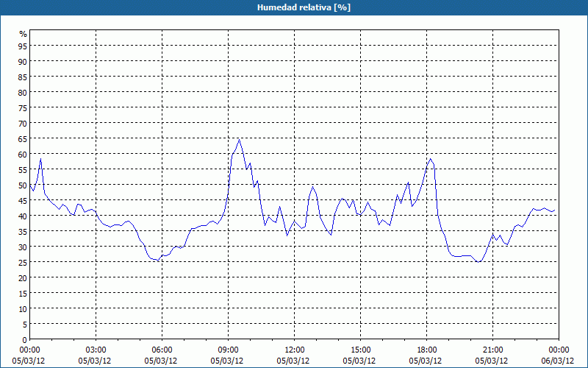
Task: Click the "05/03/12" date beneath 21:00
Action: pos(492,361)
